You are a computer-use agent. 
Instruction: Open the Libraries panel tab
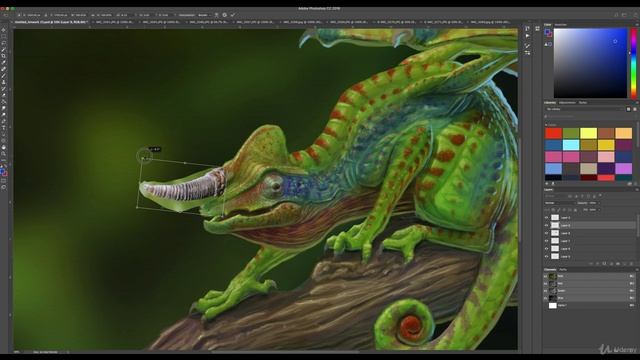tap(550, 102)
